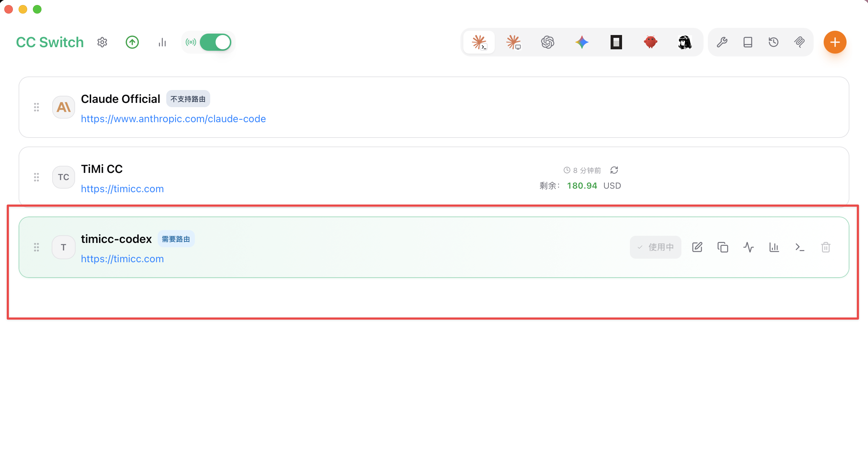
Task: Click the green macOS zoom window button
Action: tap(37, 9)
